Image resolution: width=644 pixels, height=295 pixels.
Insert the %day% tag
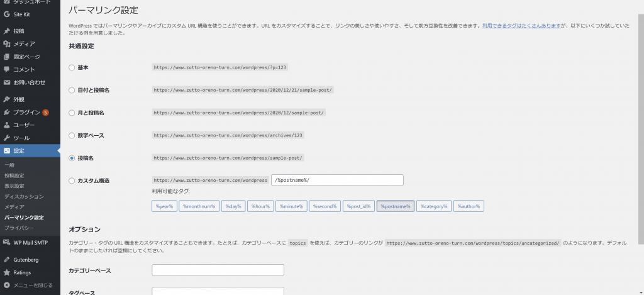233,206
